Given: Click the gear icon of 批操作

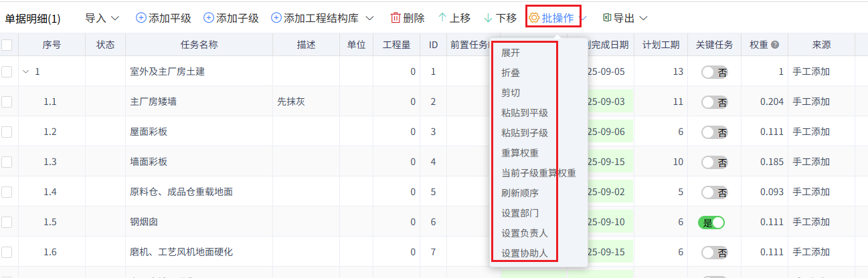Looking at the screenshot, I should 534,18.
